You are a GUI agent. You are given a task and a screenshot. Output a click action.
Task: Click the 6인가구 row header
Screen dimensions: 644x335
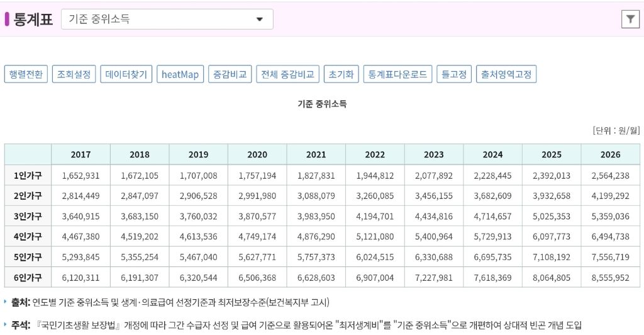click(28, 278)
